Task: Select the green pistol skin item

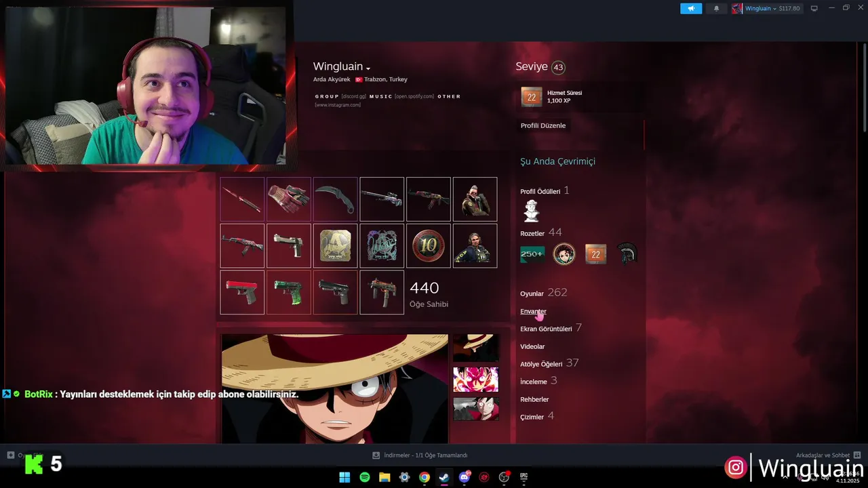Action: click(289, 292)
